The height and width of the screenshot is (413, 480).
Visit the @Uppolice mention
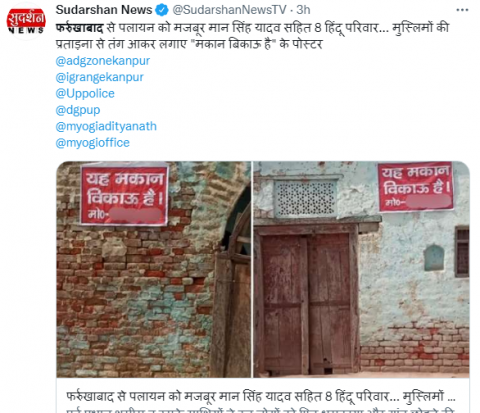click(85, 94)
